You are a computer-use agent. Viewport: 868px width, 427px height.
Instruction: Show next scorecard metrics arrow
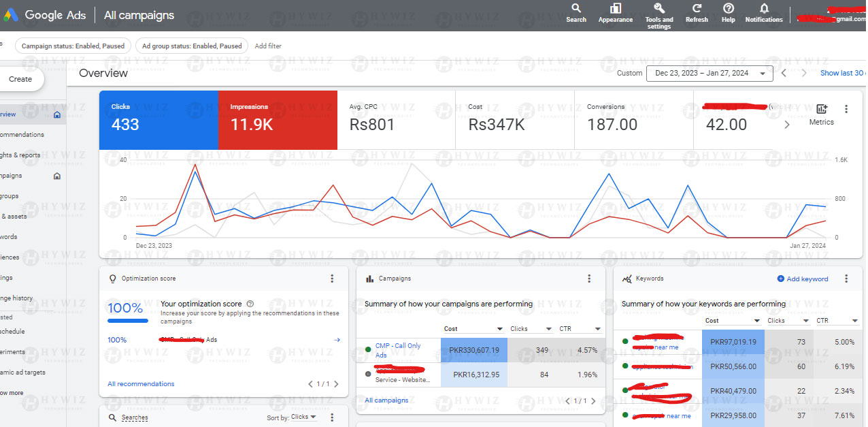787,125
